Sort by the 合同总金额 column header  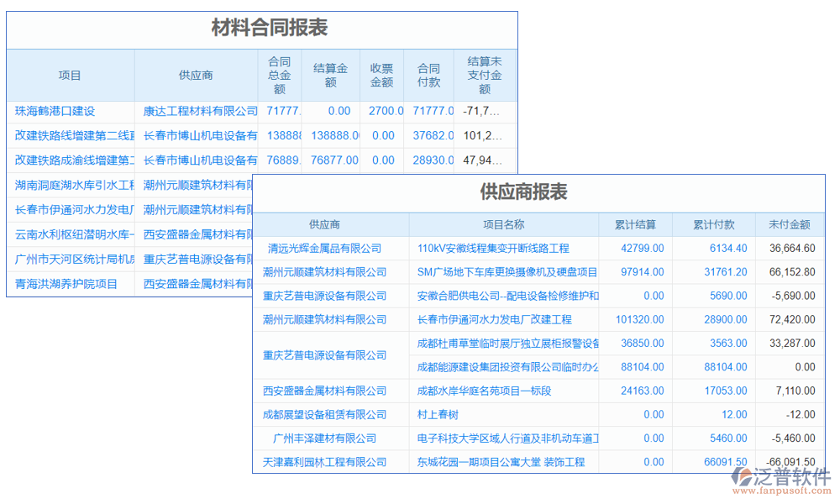[x=281, y=75]
